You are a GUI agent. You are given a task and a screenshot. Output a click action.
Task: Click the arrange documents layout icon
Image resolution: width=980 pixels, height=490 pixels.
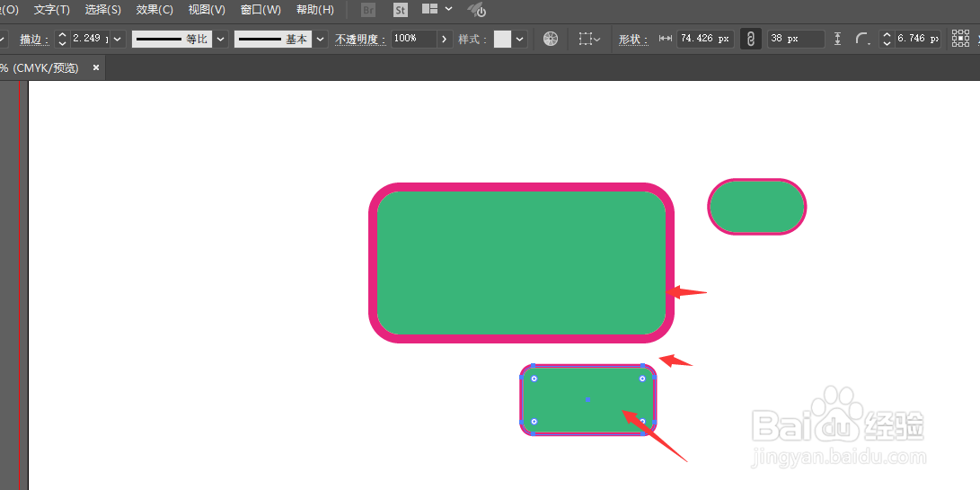(430, 9)
